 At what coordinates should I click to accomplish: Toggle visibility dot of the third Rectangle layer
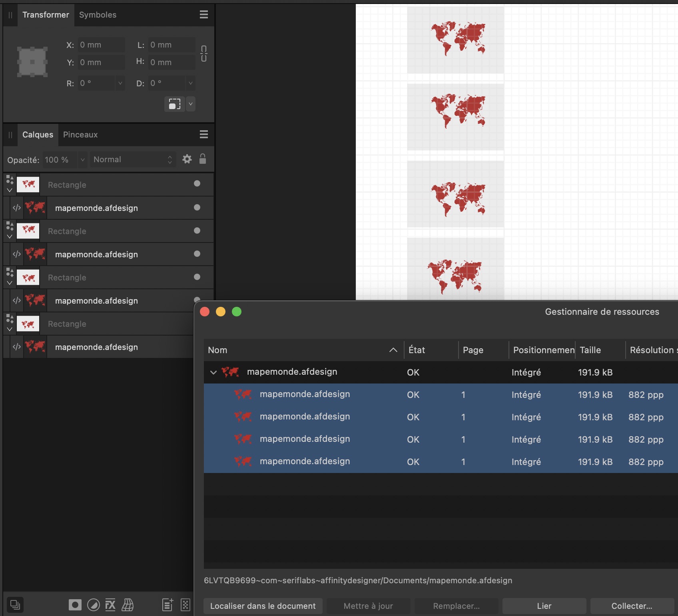coord(197,277)
